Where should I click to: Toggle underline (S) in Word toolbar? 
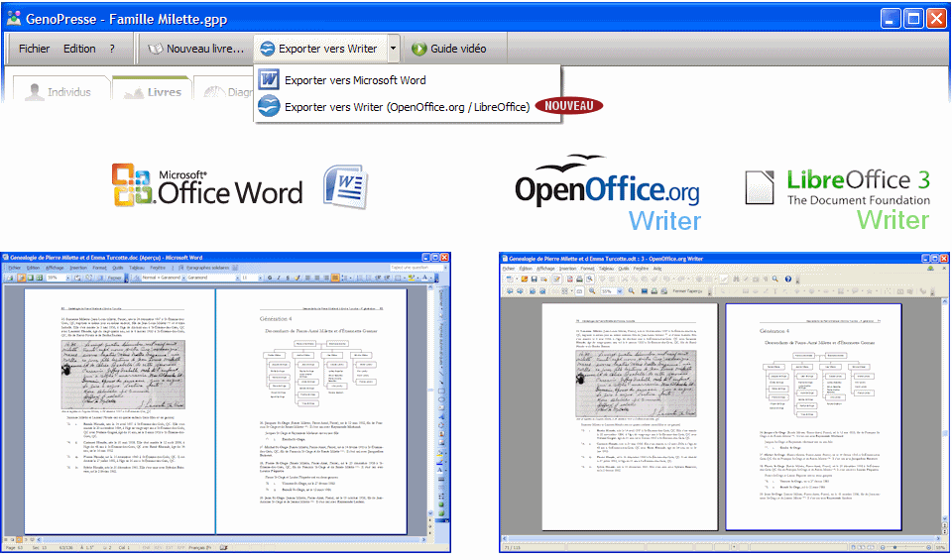288,278
